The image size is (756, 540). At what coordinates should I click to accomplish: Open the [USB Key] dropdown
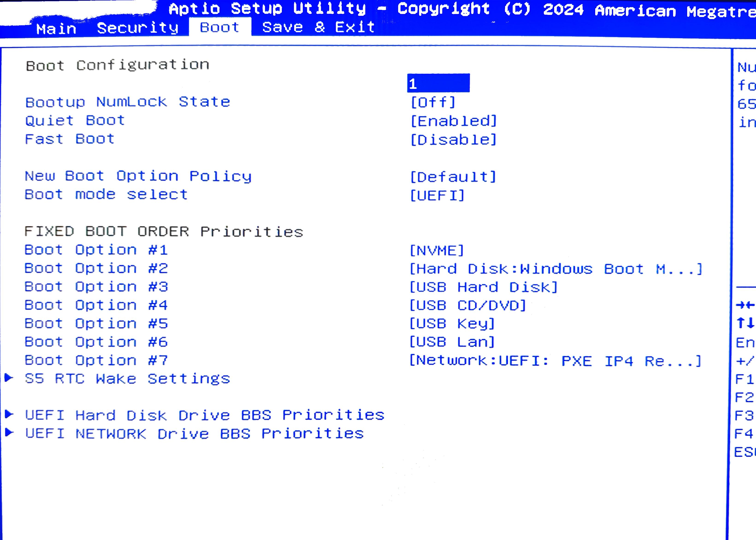452,323
